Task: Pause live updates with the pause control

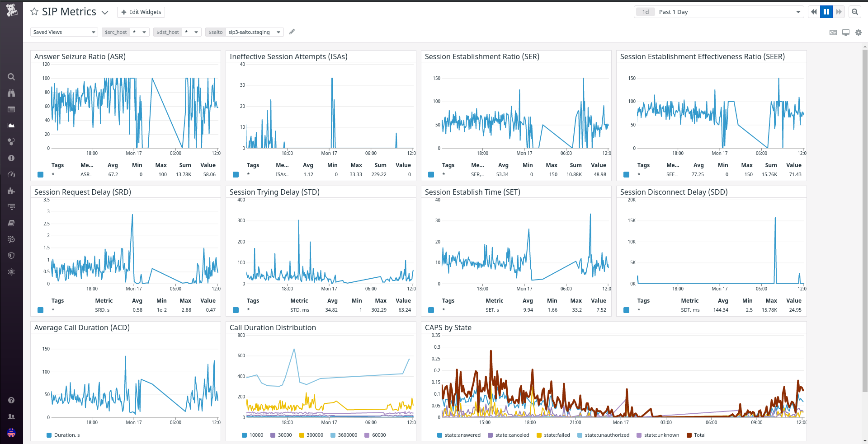Action: pos(826,11)
